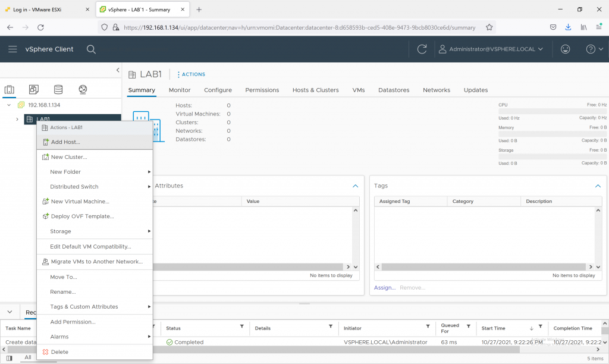Open the Permissions tab

pos(262,90)
